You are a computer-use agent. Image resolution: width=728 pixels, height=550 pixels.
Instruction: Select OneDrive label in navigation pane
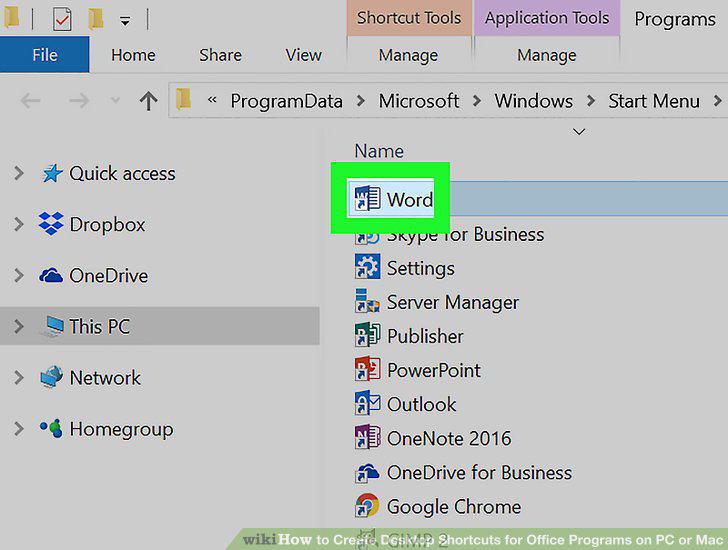pyautogui.click(x=109, y=276)
